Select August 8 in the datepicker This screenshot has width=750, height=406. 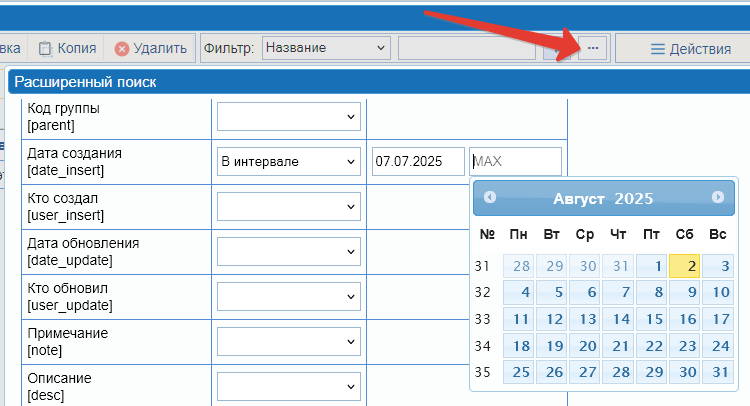(651, 292)
